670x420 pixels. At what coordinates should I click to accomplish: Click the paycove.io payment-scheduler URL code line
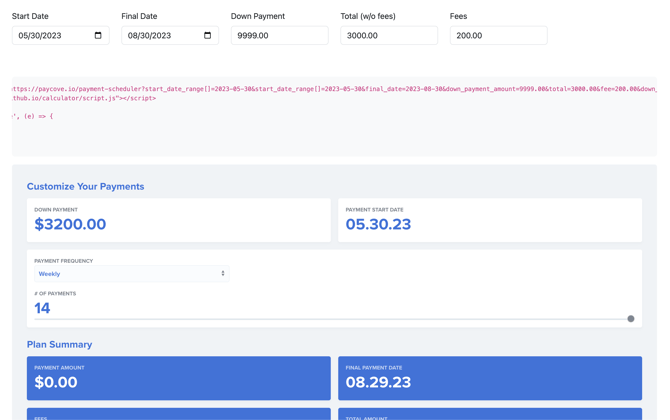(334, 89)
